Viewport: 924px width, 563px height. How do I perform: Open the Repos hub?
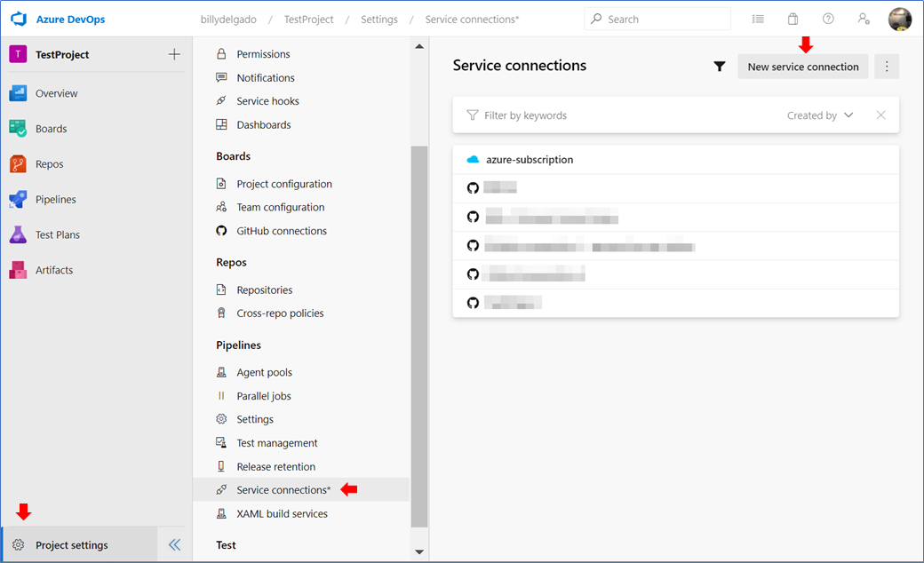tap(49, 163)
